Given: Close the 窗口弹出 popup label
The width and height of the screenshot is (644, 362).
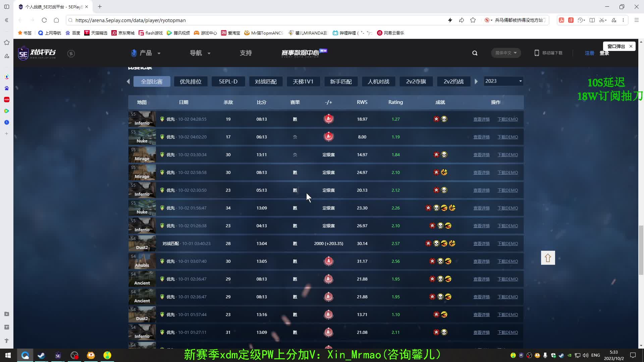Looking at the screenshot, I should click(631, 46).
